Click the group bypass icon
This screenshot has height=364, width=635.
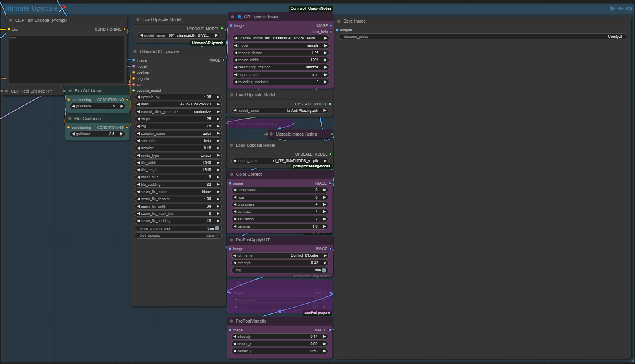(621, 8)
